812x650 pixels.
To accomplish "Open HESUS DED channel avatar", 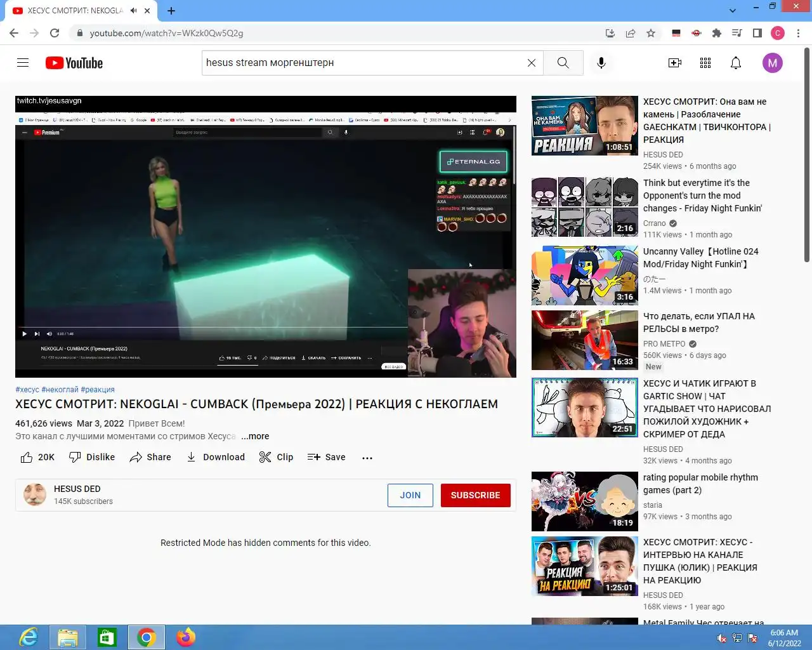I will point(35,494).
